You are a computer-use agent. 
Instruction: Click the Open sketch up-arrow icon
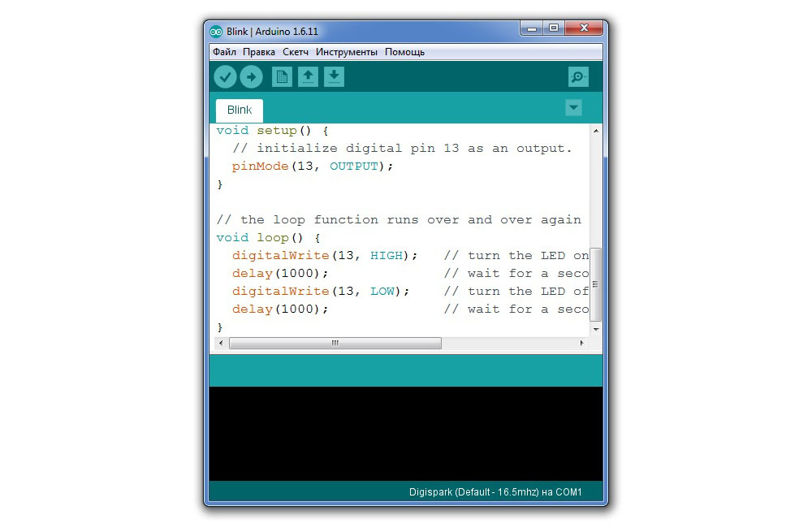pyautogui.click(x=308, y=77)
